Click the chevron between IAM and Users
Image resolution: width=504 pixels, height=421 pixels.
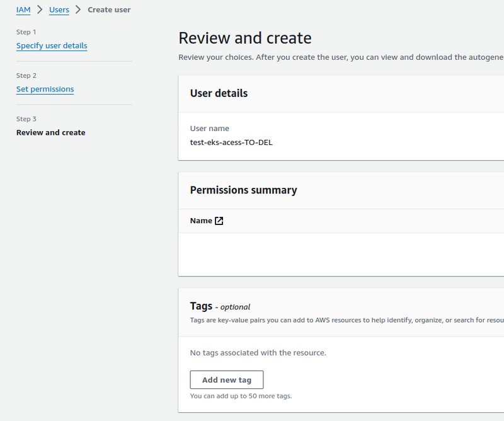pos(40,10)
